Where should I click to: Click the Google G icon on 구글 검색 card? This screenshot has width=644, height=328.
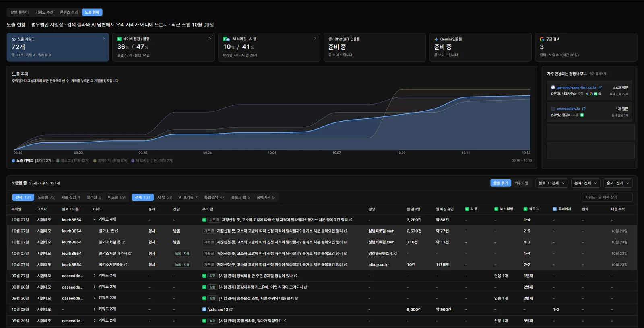[542, 39]
